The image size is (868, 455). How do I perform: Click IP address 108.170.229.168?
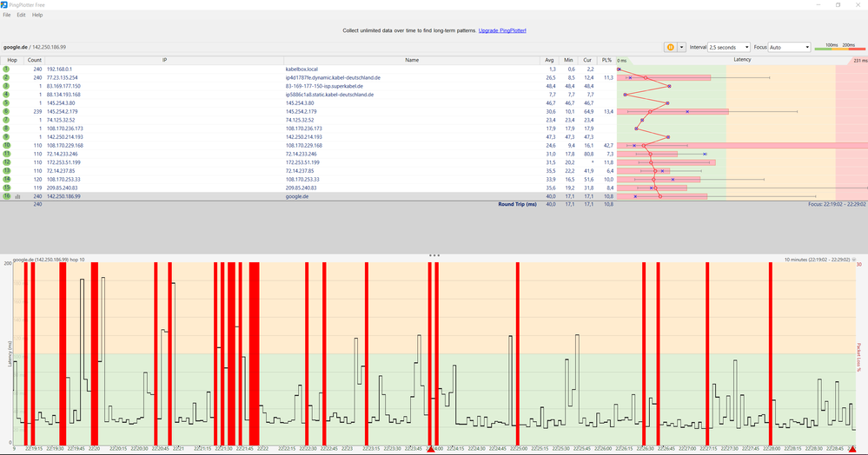click(x=65, y=145)
